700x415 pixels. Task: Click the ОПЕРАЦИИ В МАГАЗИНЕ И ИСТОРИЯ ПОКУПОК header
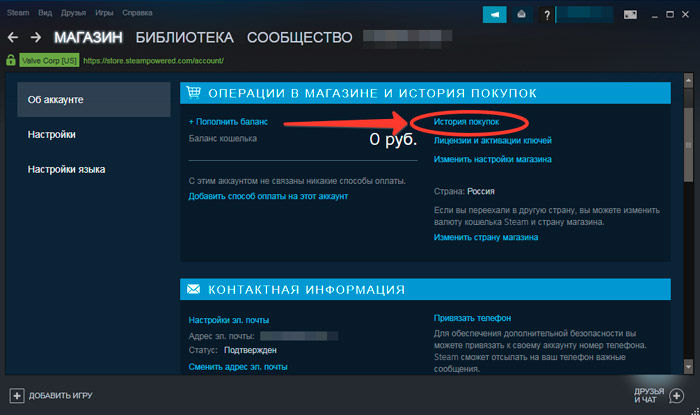[x=425, y=93]
